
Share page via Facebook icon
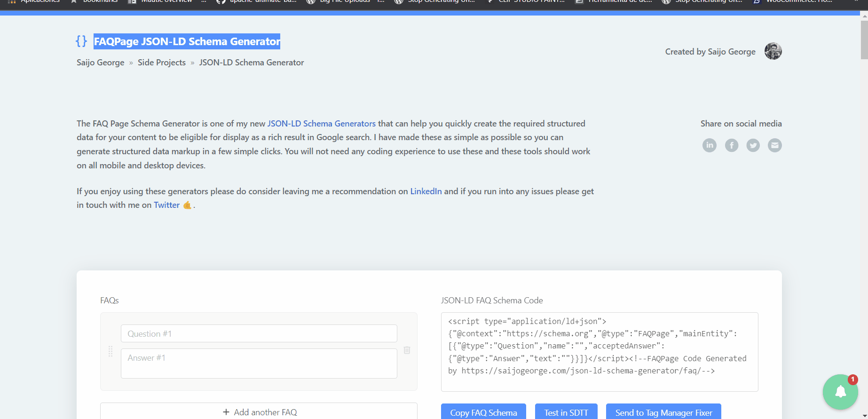pyautogui.click(x=731, y=145)
